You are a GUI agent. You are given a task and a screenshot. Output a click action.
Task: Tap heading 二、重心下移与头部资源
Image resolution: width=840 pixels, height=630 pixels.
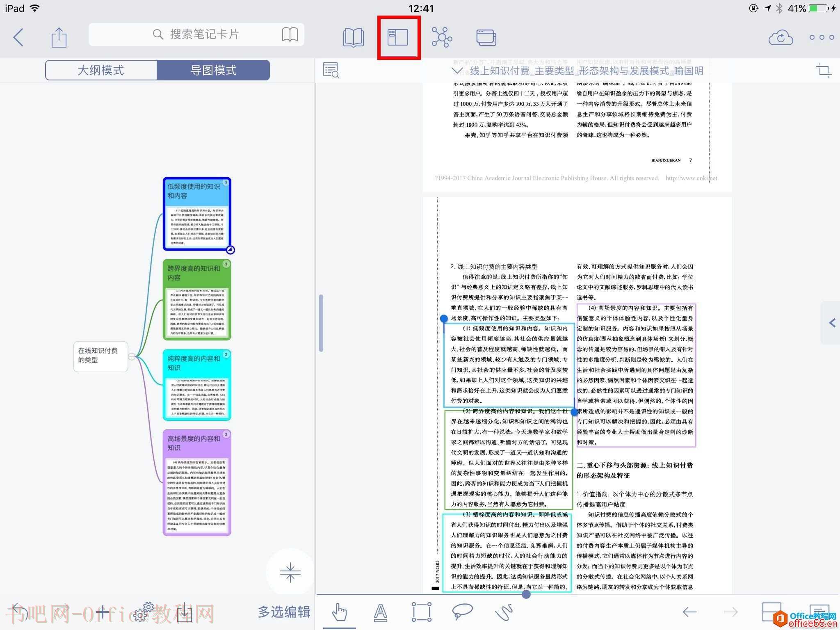point(635,470)
